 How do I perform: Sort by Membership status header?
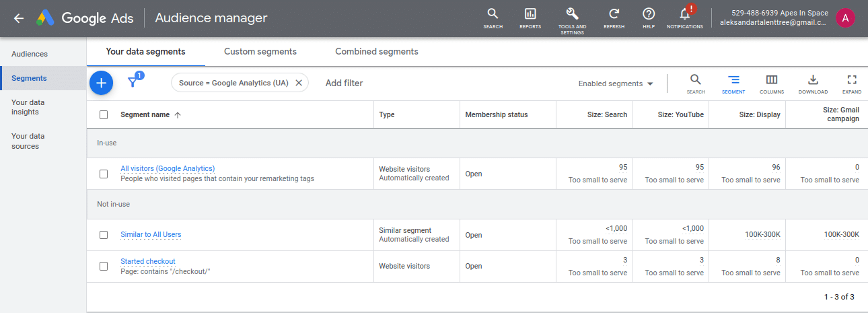(497, 115)
